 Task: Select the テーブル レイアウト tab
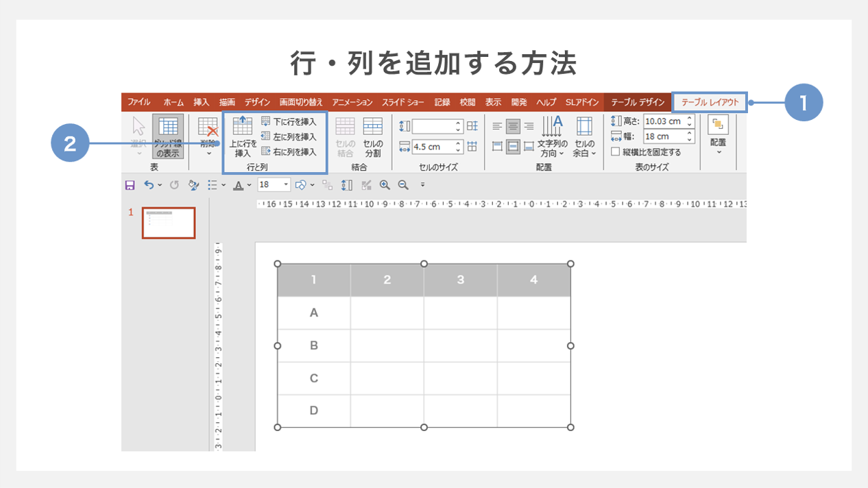coord(710,103)
